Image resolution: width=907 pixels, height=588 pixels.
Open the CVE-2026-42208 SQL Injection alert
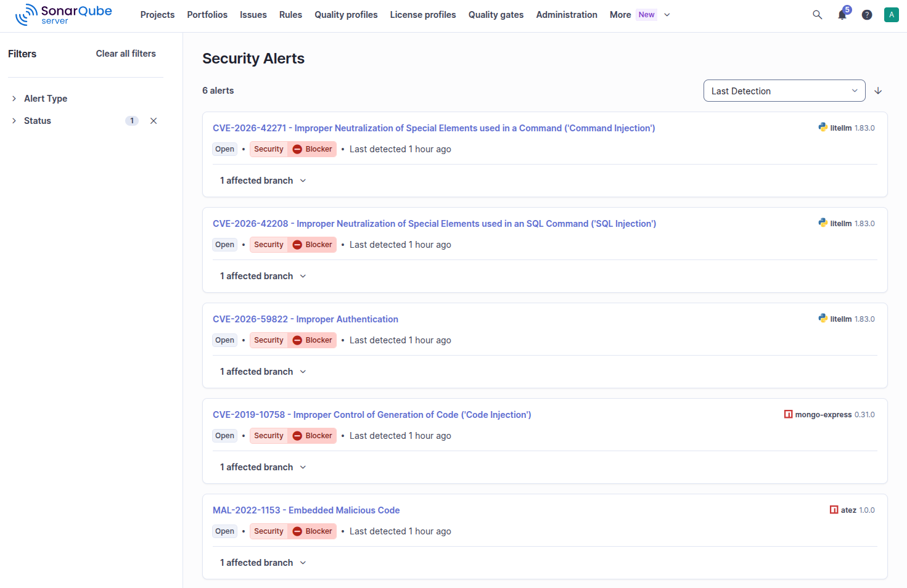coord(435,224)
